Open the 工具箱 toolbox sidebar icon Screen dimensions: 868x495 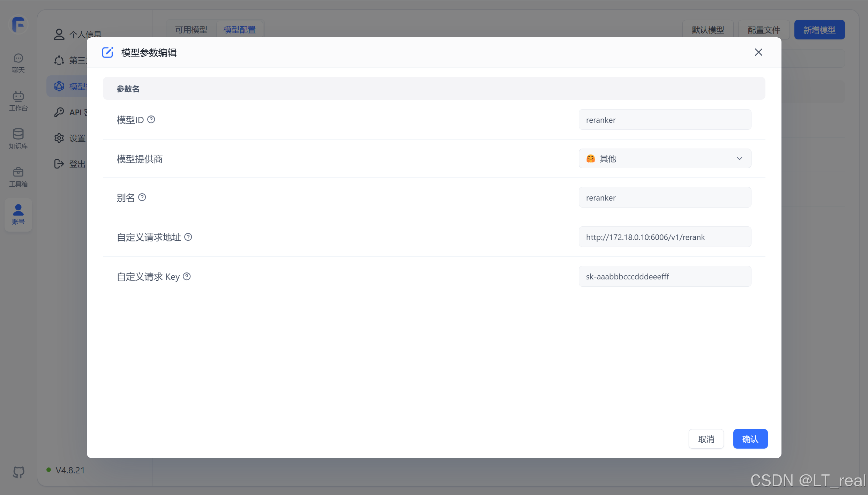point(18,177)
